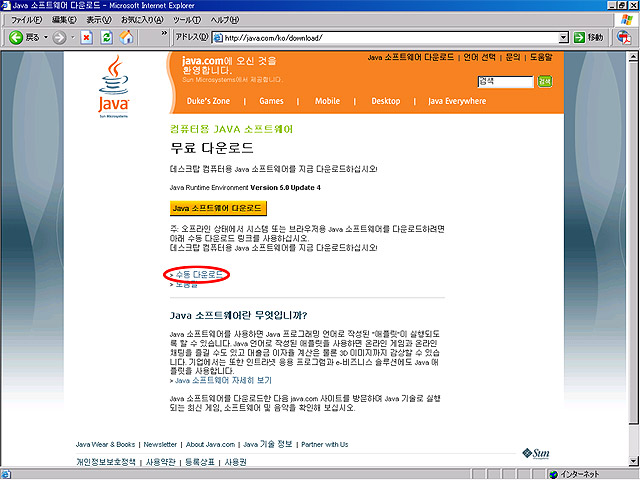Image resolution: width=640 pixels, height=480 pixels.
Task: Click the 등록상표 footer link
Action: click(x=200, y=462)
